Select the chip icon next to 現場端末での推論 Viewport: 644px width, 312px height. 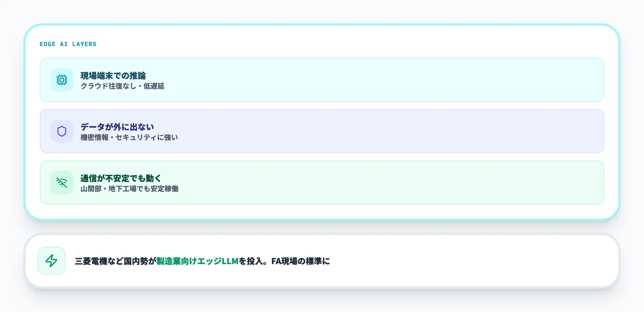[62, 80]
